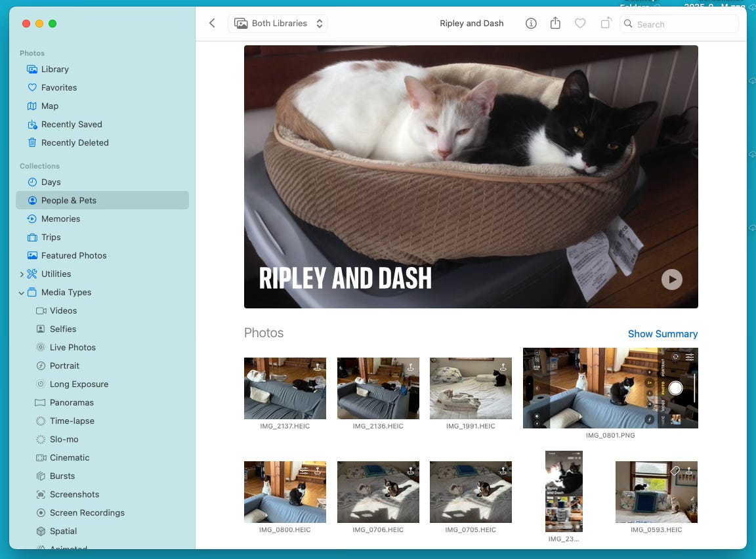Open the IMG_0706.HEIC thumbnail
Screen dimensions: 756x559
click(378, 492)
